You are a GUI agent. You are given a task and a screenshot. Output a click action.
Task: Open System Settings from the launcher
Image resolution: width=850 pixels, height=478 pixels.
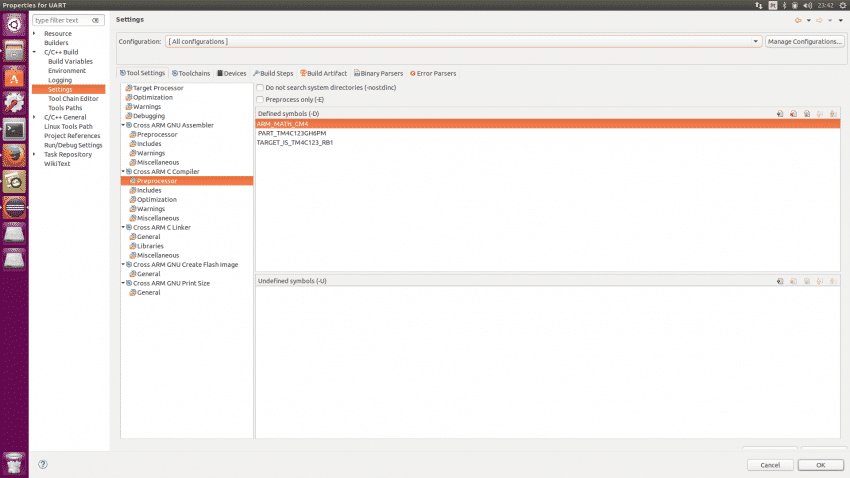pos(14,103)
